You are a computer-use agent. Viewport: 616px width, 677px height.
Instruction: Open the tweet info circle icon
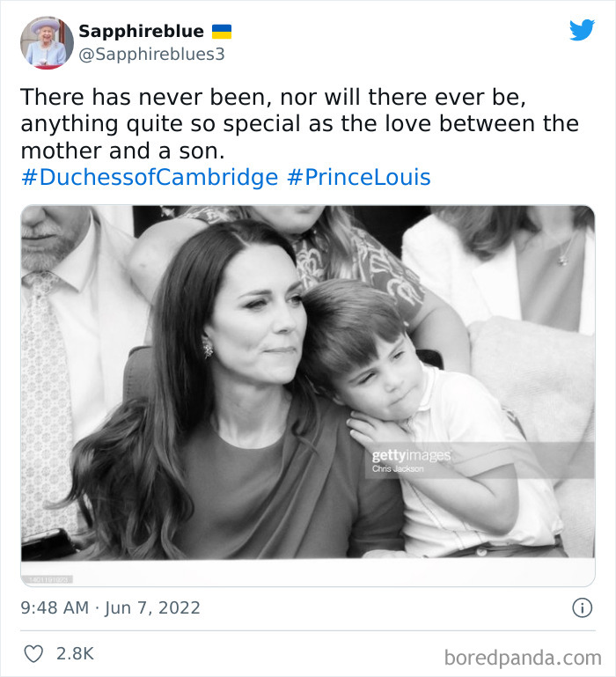click(582, 607)
